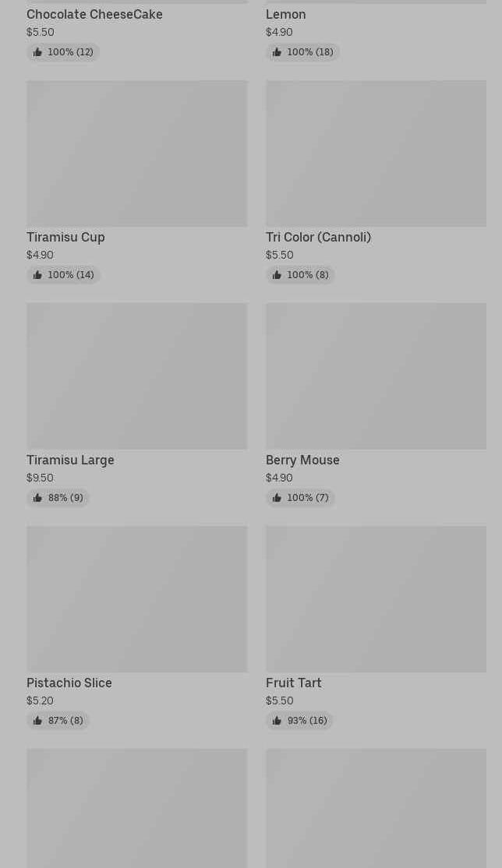
Task: Open the Pistachio Slice picture
Action: [x=136, y=599]
